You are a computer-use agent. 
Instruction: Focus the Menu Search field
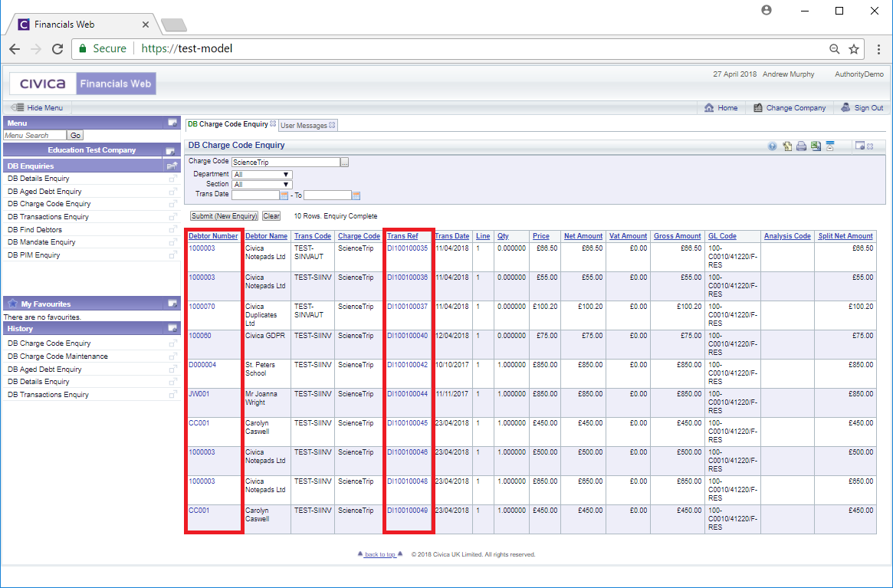(34, 136)
